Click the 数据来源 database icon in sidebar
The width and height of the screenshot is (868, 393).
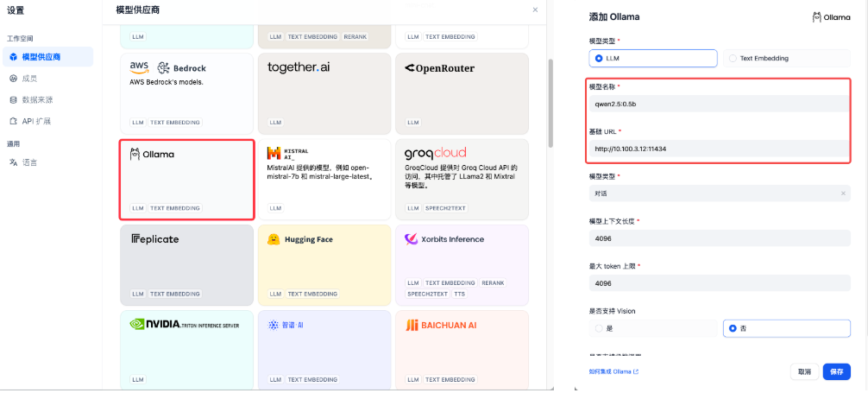tap(13, 100)
